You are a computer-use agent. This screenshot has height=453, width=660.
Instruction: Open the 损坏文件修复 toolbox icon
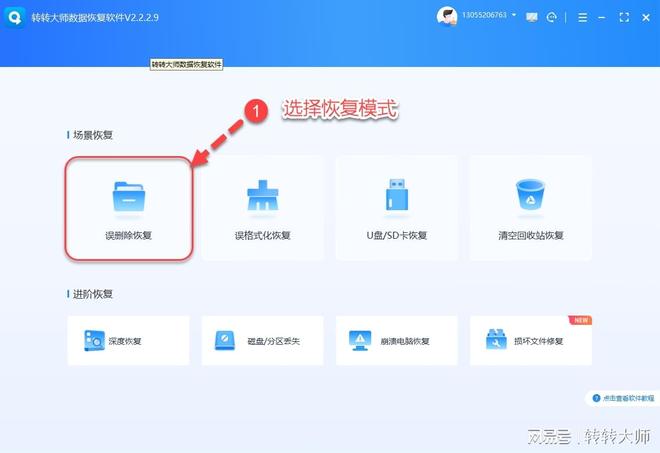tap(496, 339)
